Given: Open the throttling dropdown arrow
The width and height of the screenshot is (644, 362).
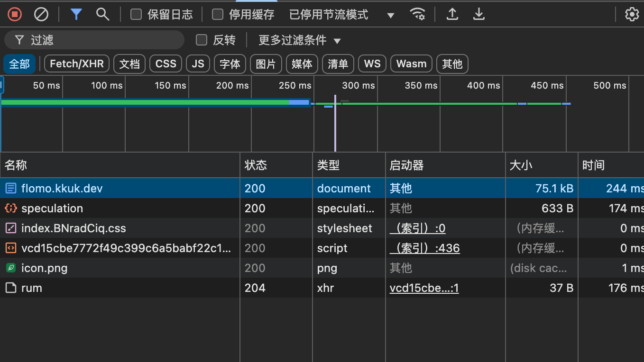Looking at the screenshot, I should 390,14.
